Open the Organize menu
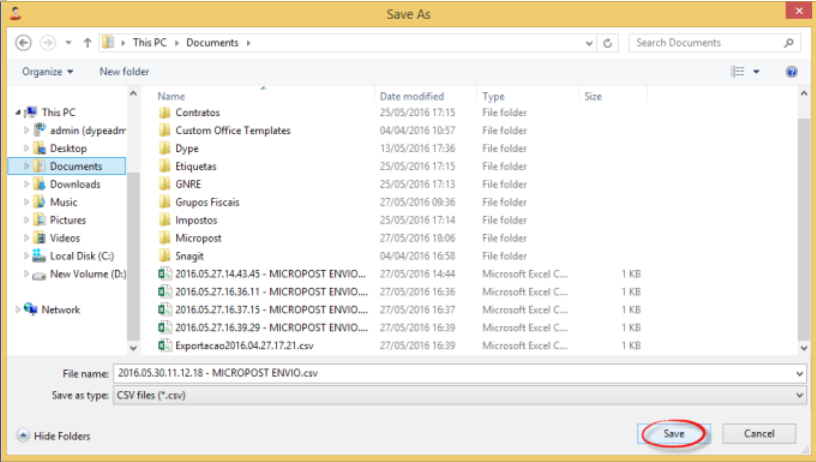 (47, 71)
